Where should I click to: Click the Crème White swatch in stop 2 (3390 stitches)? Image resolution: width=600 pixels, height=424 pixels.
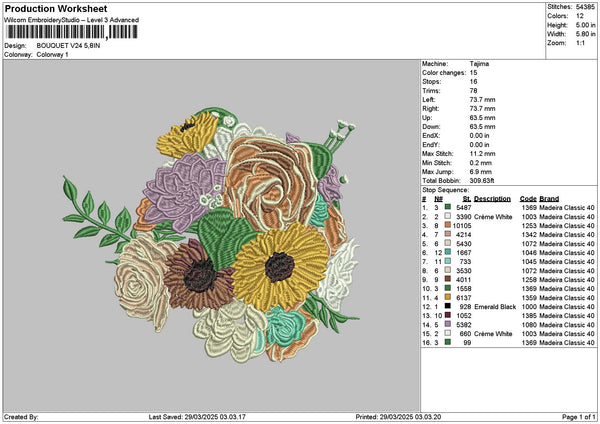coord(447,216)
